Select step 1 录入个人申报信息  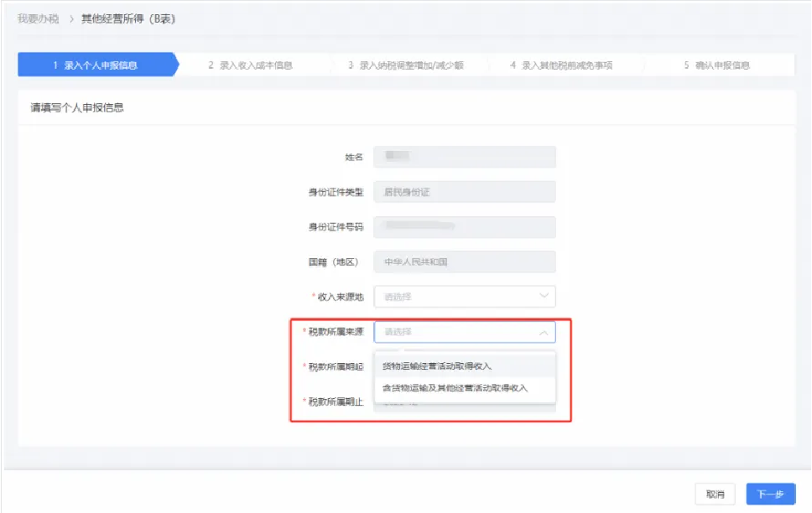pyautogui.click(x=92, y=63)
